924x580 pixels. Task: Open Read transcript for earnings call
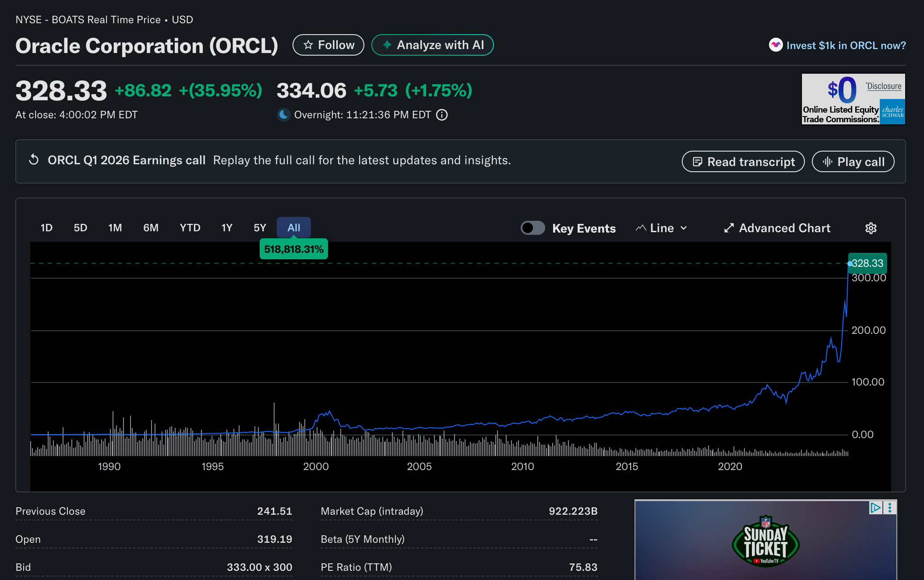(x=743, y=162)
